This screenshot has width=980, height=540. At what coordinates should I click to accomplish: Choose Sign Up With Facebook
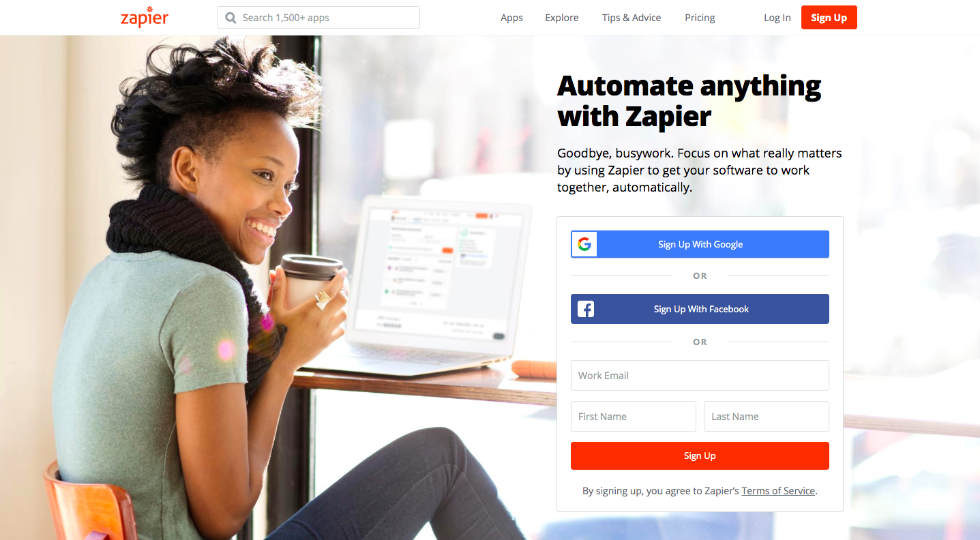[700, 309]
